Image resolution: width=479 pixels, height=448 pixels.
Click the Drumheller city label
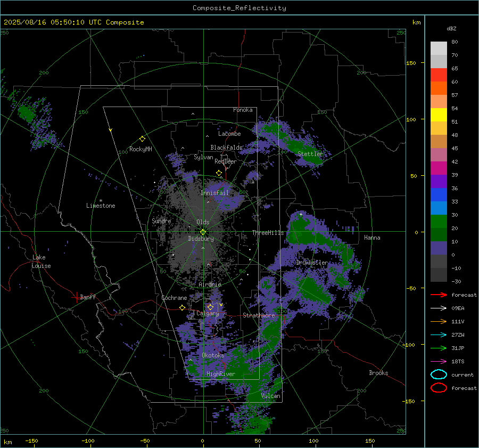[x=312, y=263]
